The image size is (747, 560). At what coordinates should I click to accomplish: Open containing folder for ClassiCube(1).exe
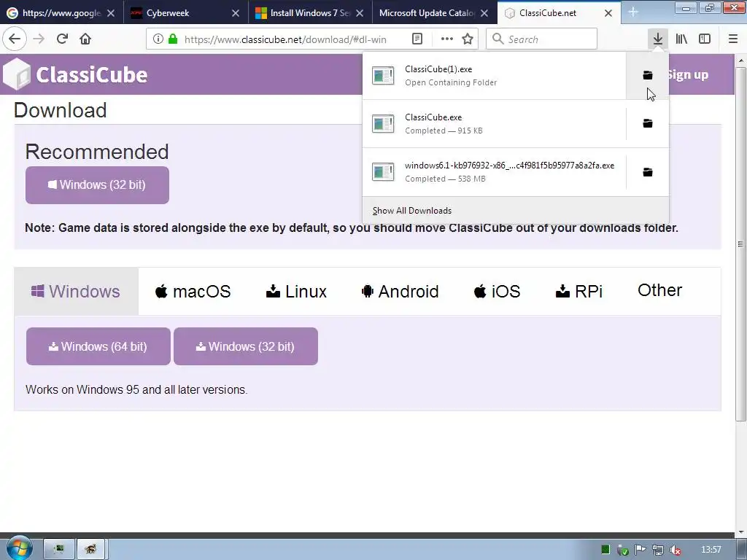(x=648, y=75)
